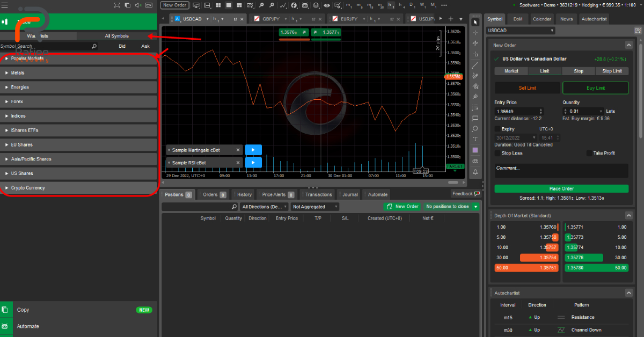Open the hamburger main menu
The image size is (644, 337).
coord(5,5)
